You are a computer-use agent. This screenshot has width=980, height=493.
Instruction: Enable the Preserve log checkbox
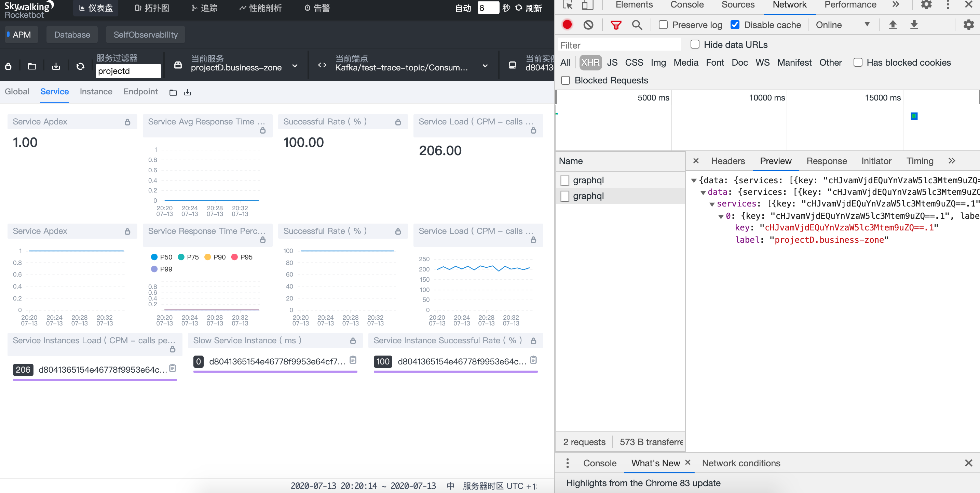pyautogui.click(x=663, y=25)
